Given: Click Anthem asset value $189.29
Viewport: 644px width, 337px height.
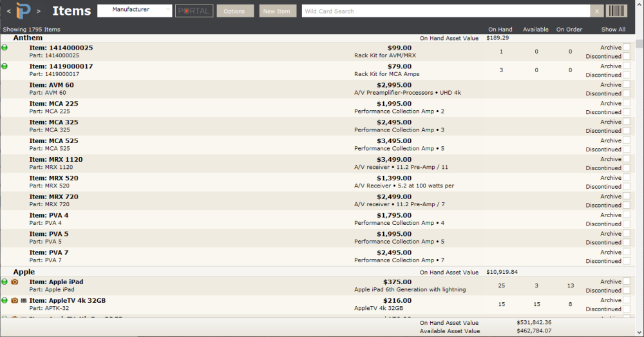Looking at the screenshot, I should pos(497,38).
